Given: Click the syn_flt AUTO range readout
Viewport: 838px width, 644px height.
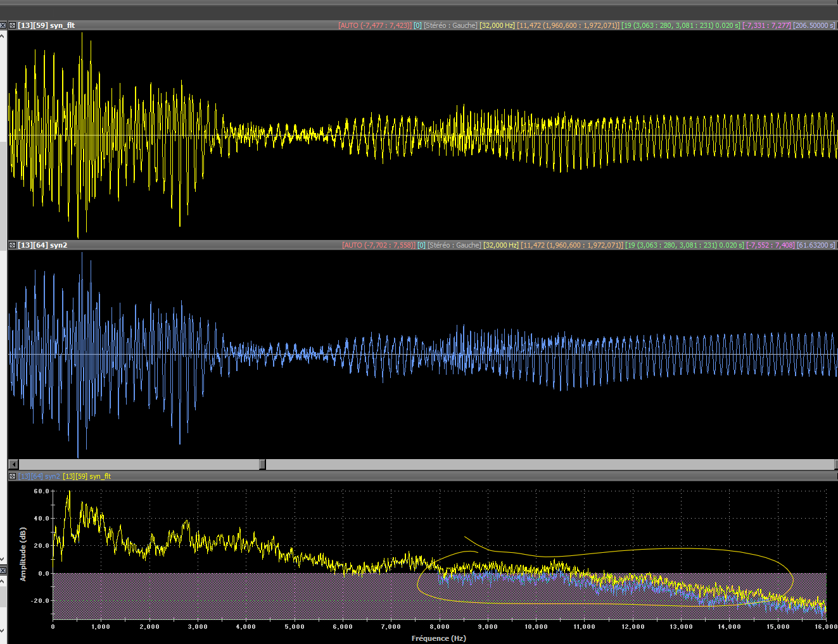Looking at the screenshot, I should pyautogui.click(x=375, y=25).
